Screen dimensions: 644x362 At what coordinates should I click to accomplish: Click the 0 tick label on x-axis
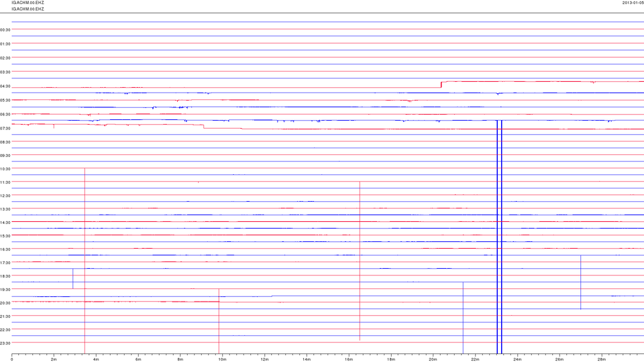[12, 359]
